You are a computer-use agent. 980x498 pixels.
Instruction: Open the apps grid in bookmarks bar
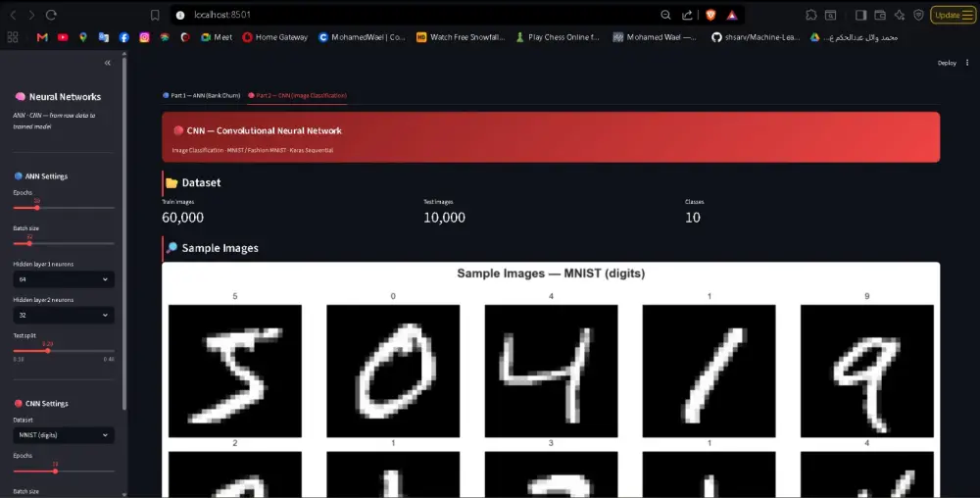point(13,37)
